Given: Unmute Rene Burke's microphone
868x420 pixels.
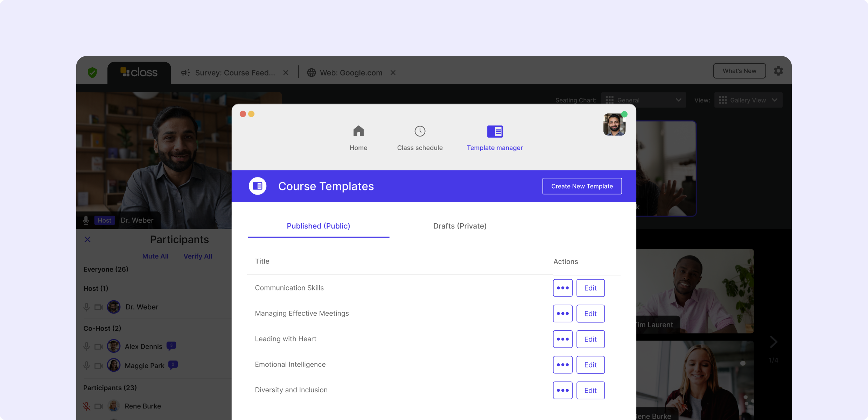Looking at the screenshot, I should pyautogui.click(x=86, y=406).
